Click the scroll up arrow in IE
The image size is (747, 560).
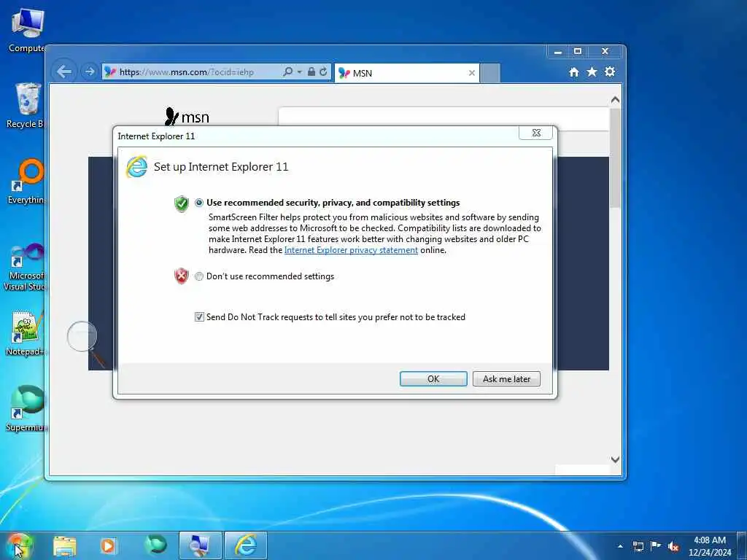[x=615, y=100]
